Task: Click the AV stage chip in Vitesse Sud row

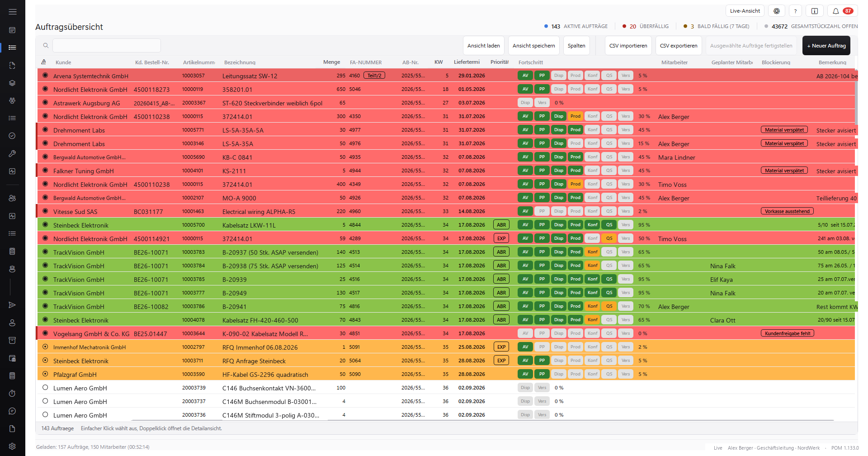Action: (525, 211)
